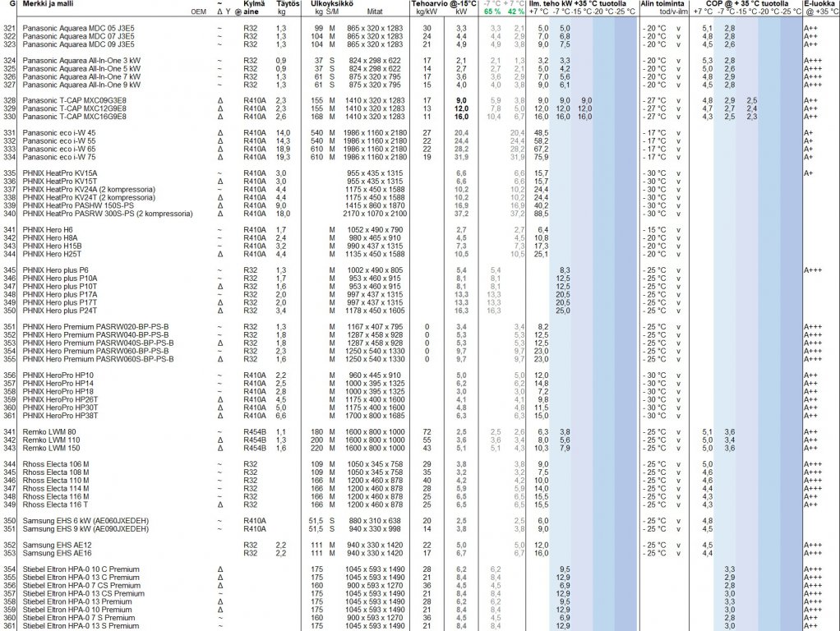840x631 pixels.
Task: Select 'PHNIX HeatPro PASRW 300S-PS (2 kompressoria)'
Action: tap(108, 213)
